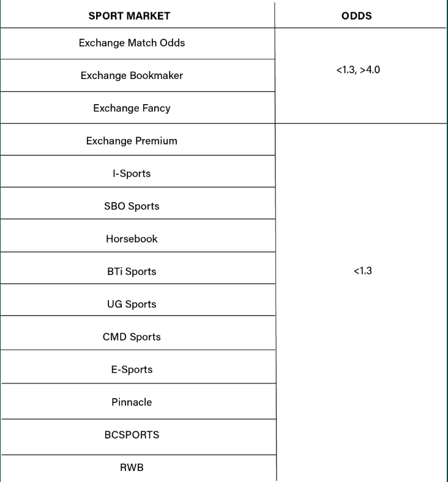The width and height of the screenshot is (448, 482).
Task: Choose the Exchange Premium row
Action: [x=132, y=141]
